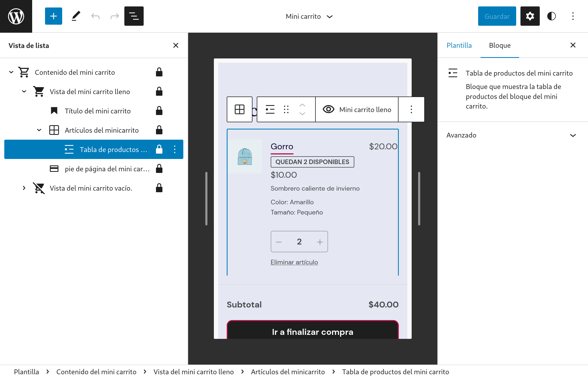
Task: Click the Eliminar artículo link
Action: [x=294, y=262]
